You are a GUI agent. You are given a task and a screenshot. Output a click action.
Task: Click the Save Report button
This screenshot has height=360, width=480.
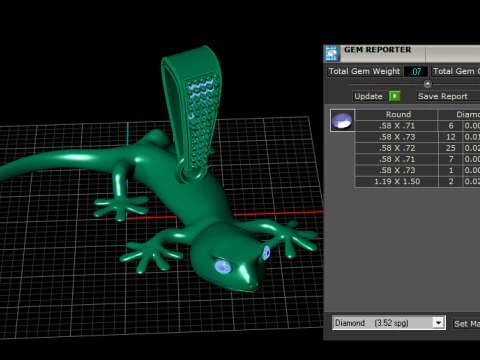point(448,96)
